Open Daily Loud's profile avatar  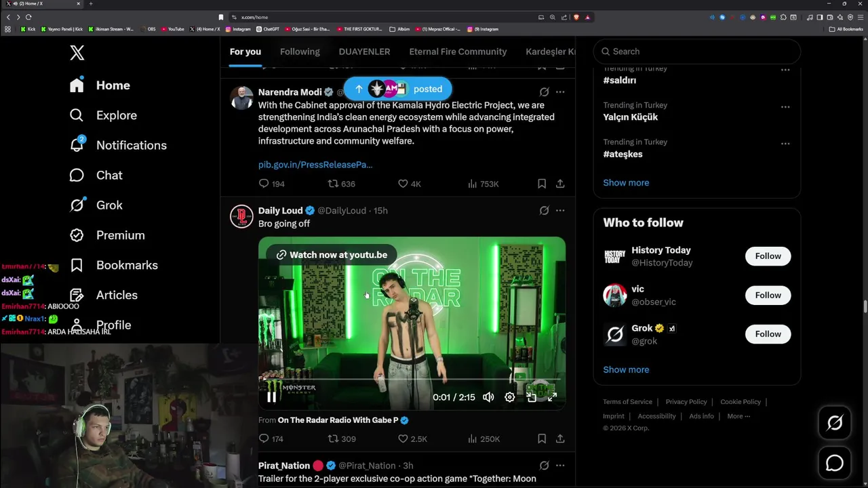coord(241,216)
